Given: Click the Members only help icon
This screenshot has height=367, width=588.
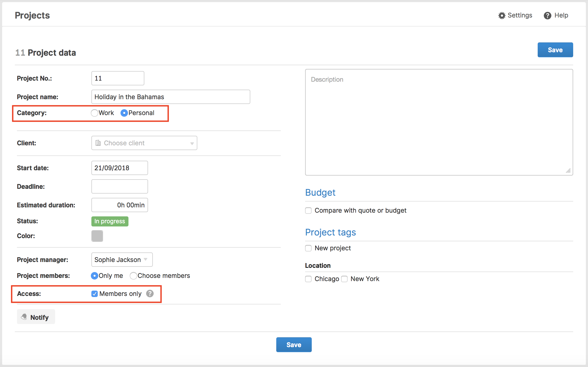Looking at the screenshot, I should point(150,294).
